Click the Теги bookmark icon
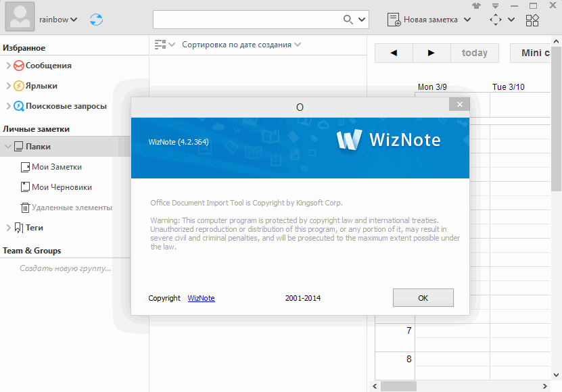This screenshot has height=392, width=562. [x=19, y=228]
